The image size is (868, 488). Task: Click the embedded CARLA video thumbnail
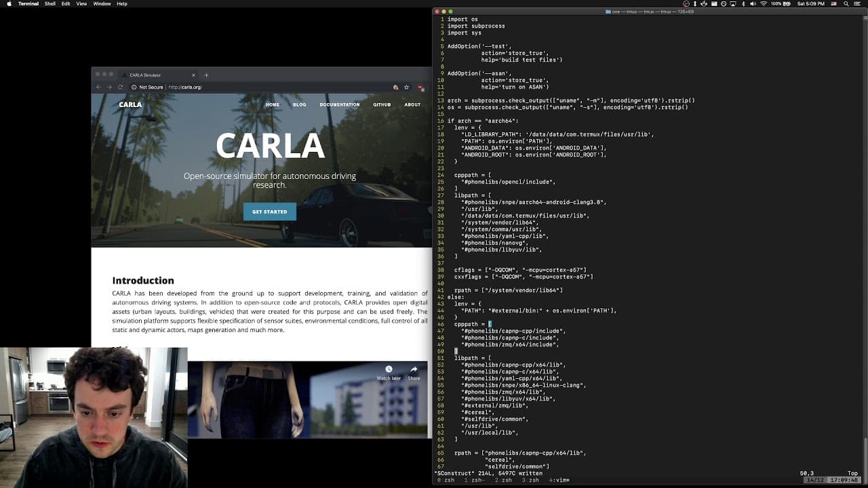point(307,399)
